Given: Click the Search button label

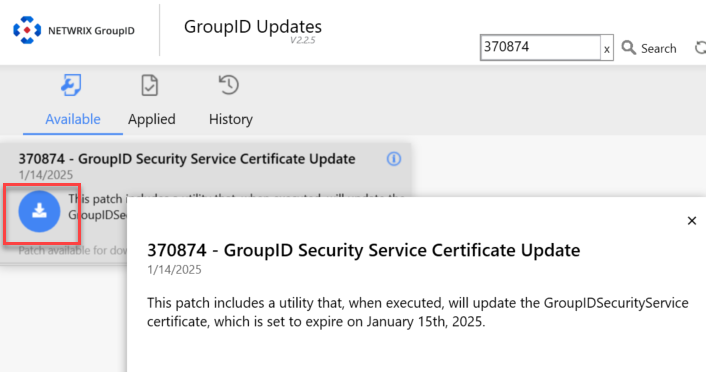Looking at the screenshot, I should [658, 48].
